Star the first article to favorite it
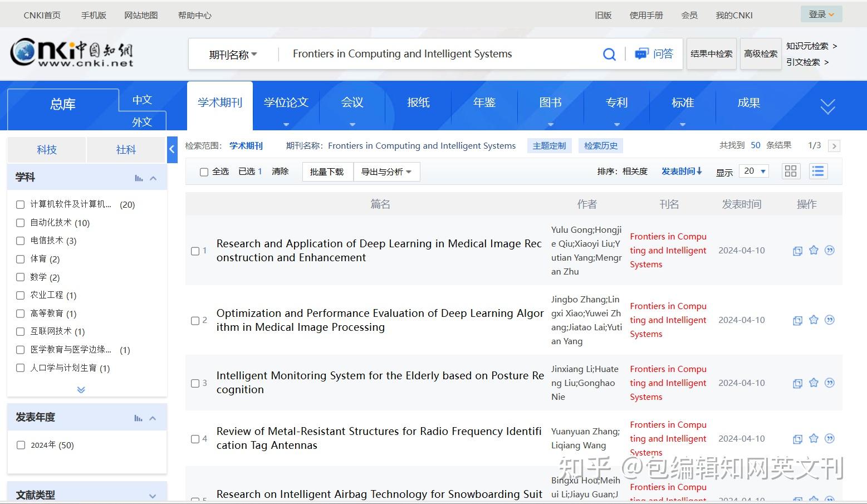 pyautogui.click(x=814, y=251)
